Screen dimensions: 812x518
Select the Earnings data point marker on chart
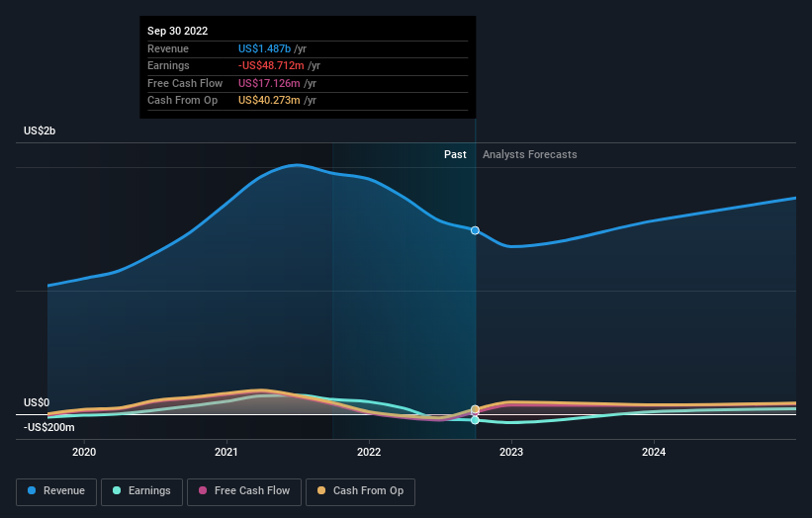click(x=475, y=420)
